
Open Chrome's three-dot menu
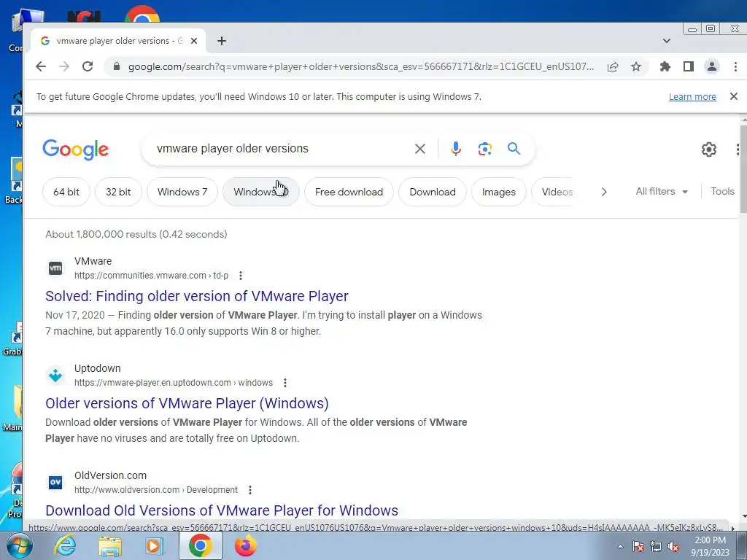pos(735,66)
